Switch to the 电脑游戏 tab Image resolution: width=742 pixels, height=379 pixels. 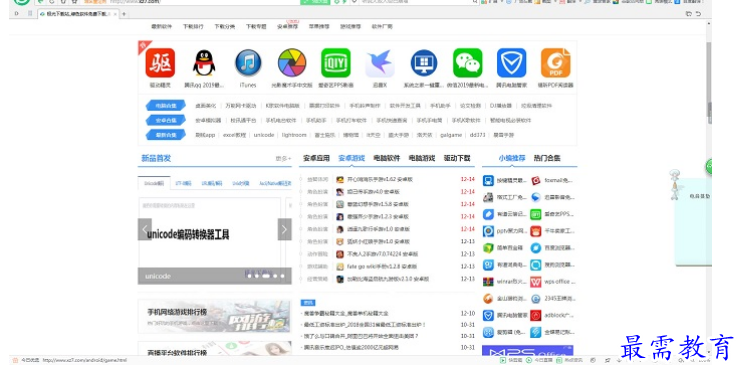[x=422, y=158]
